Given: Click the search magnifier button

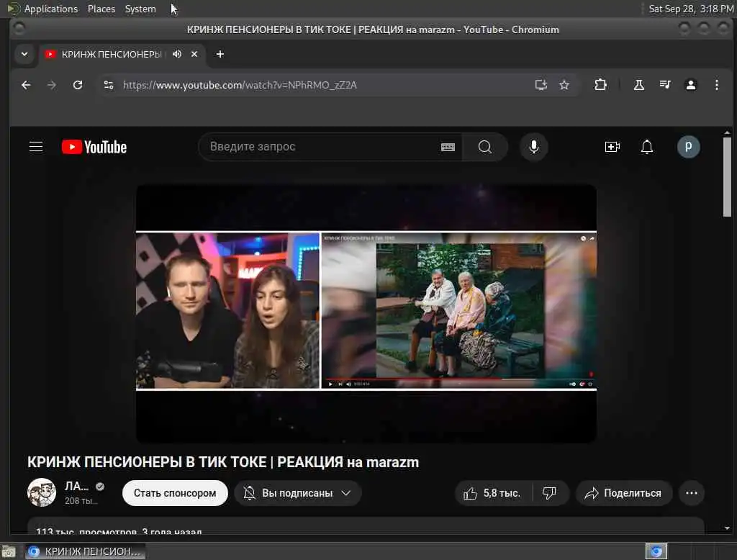Looking at the screenshot, I should [x=484, y=147].
